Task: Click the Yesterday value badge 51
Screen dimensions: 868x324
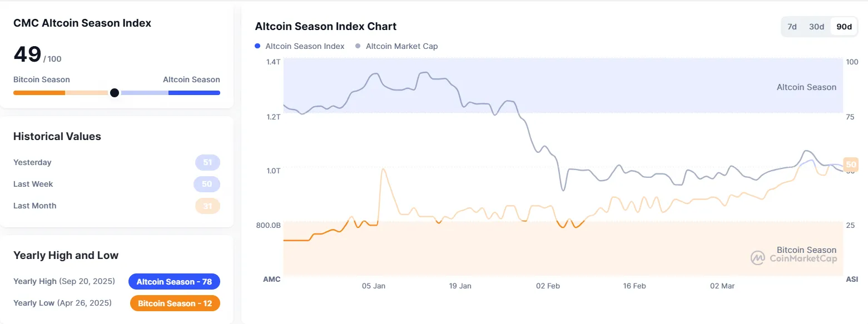Action: click(x=207, y=163)
